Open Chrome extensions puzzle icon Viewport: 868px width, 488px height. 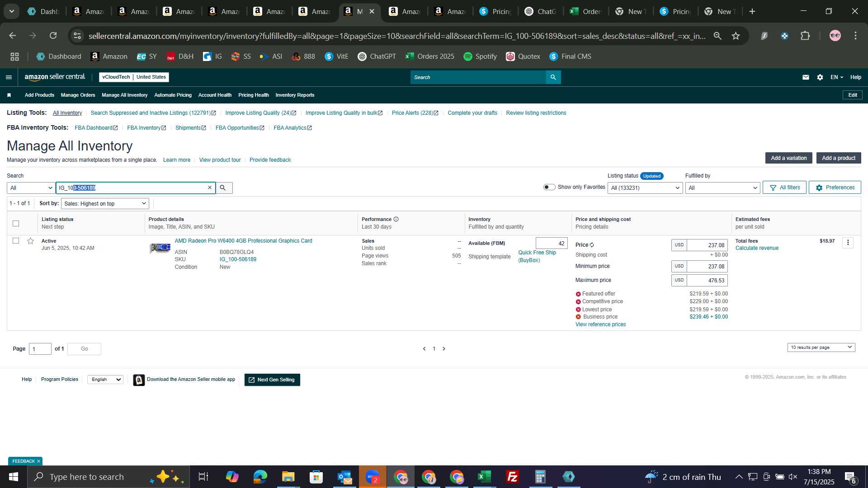click(x=805, y=36)
